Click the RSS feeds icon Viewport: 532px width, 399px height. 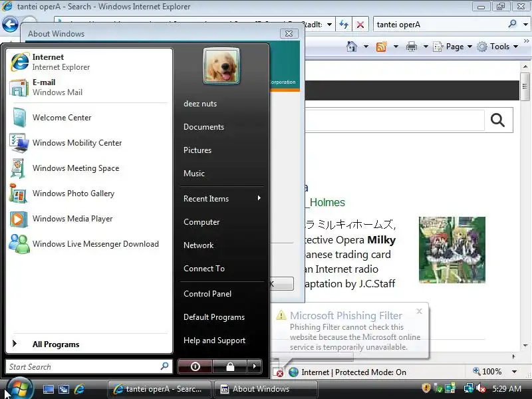(382, 47)
